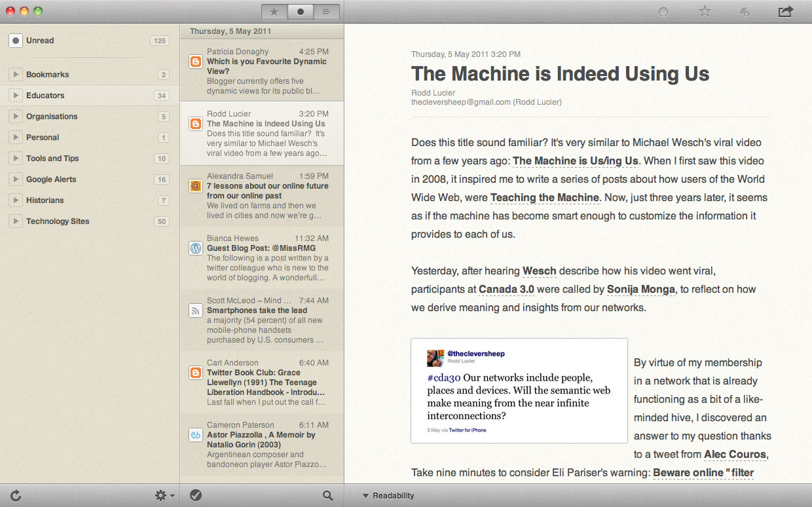
Task: Show all items with the lines filter
Action: [x=326, y=12]
